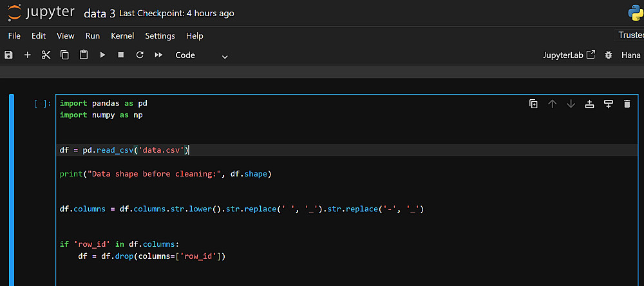Open the Settings menu
The height and width of the screenshot is (286, 644).
160,36
